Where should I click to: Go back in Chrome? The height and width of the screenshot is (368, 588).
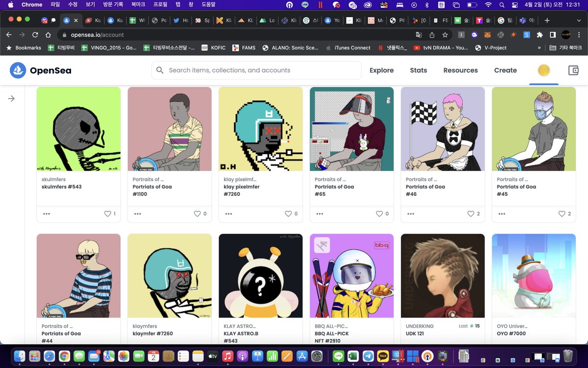point(9,35)
